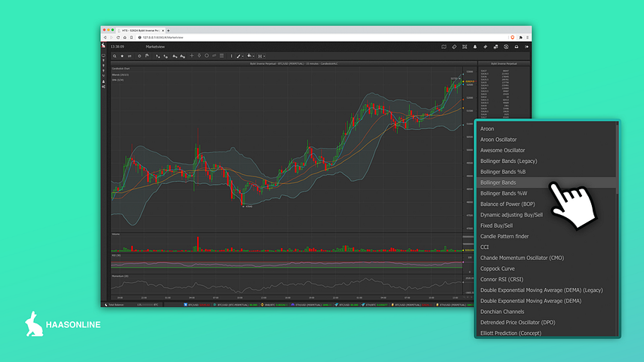The image size is (644, 362).
Task: Pick the Awesome Oscillator entry
Action: [x=502, y=150]
